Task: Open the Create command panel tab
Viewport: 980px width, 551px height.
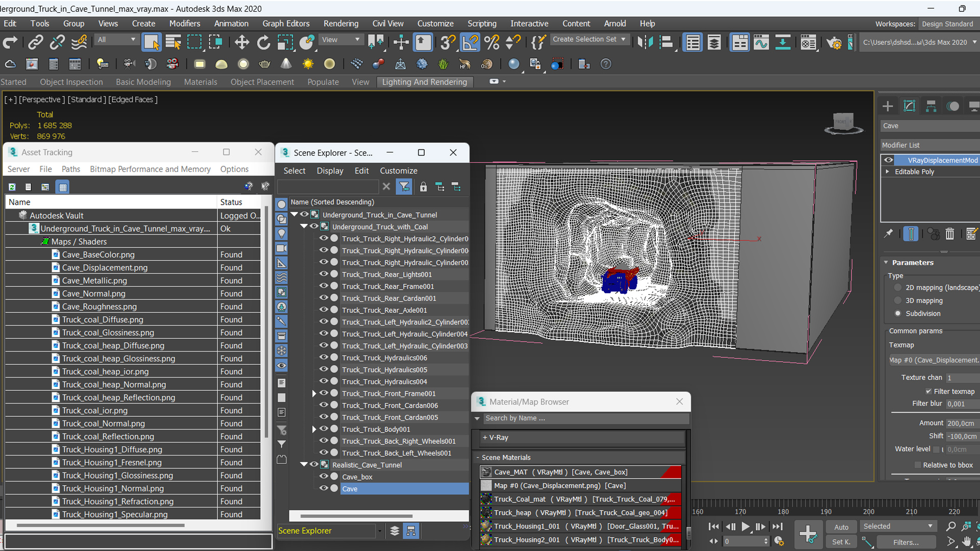Action: click(x=888, y=106)
